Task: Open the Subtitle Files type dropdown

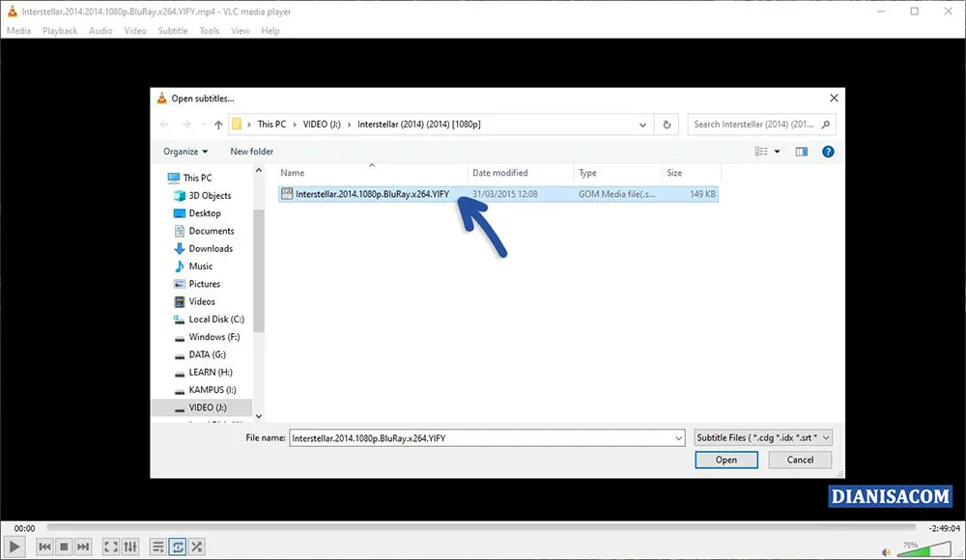Action: [x=759, y=437]
